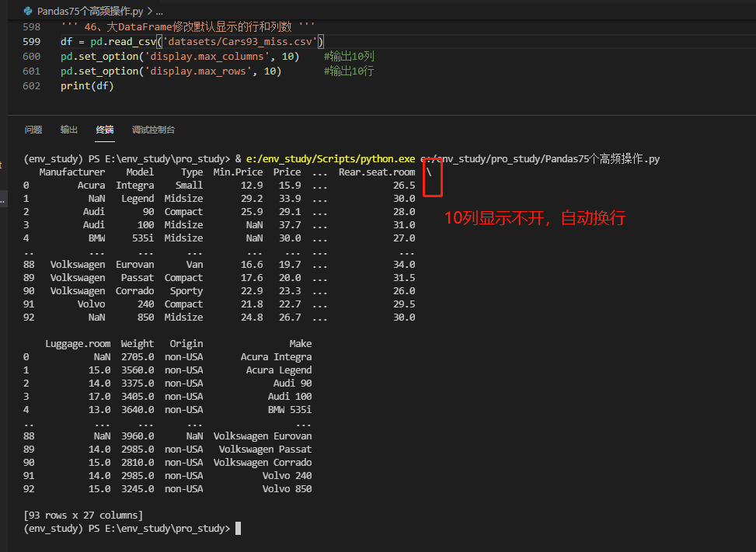Viewport: 756px width, 552px height.
Task: Click the Luggage.room column header
Action: [78, 344]
